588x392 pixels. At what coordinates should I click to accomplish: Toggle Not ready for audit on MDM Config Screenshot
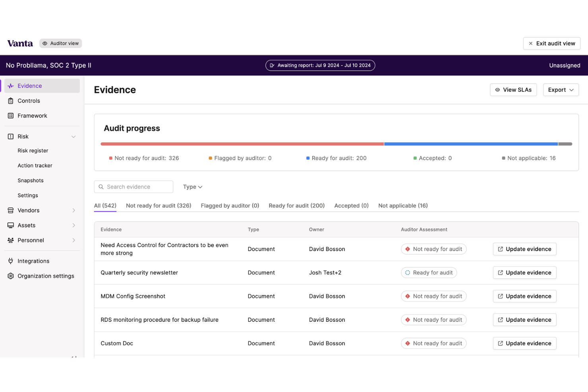(x=433, y=296)
